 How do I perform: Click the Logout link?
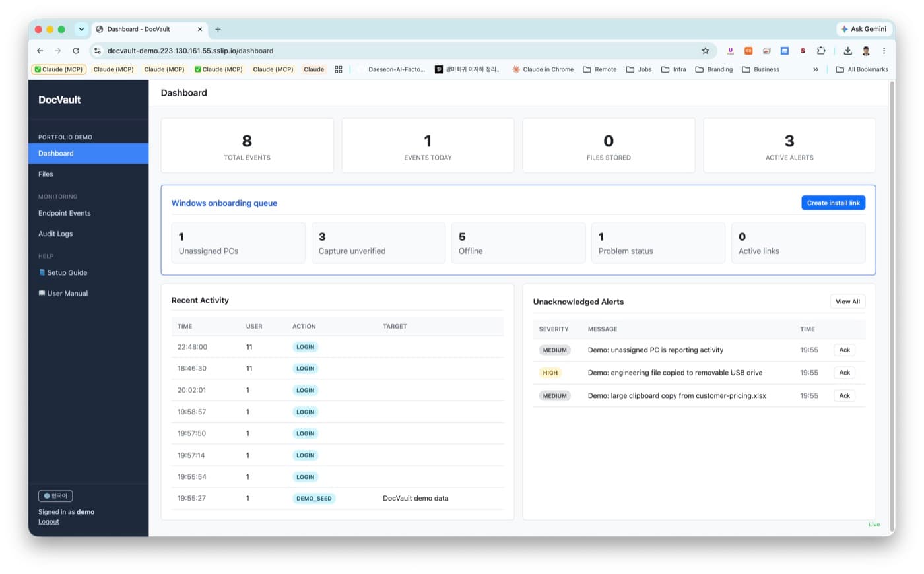click(49, 522)
